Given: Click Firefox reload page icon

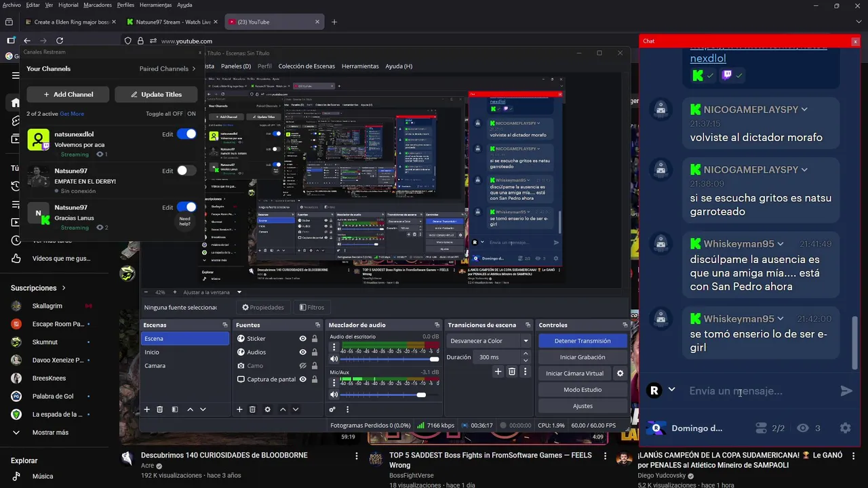Looking at the screenshot, I should (x=60, y=41).
